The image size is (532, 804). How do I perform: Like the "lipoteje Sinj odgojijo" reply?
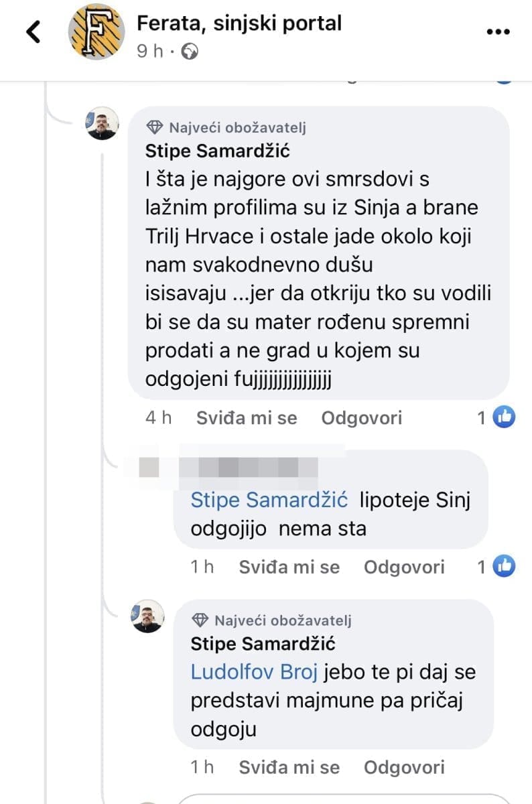click(x=289, y=567)
